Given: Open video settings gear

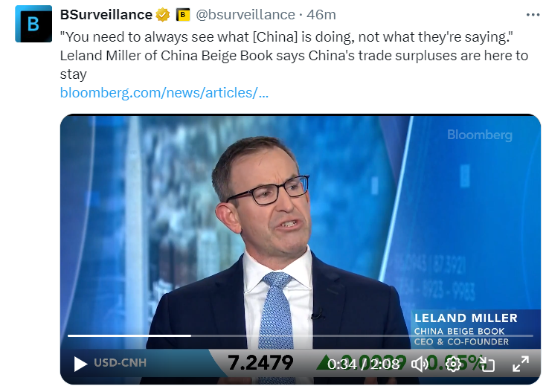Looking at the screenshot, I should 453,364.
